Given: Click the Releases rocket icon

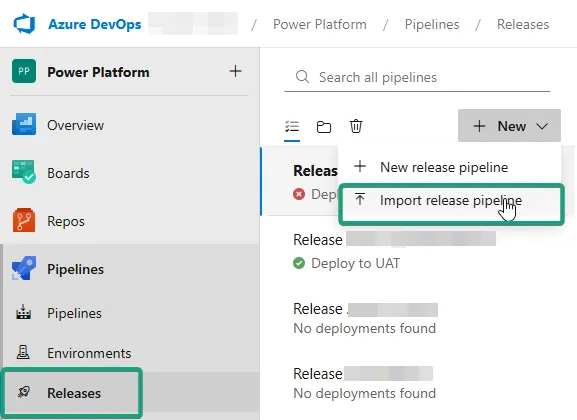Looking at the screenshot, I should click(x=24, y=392).
